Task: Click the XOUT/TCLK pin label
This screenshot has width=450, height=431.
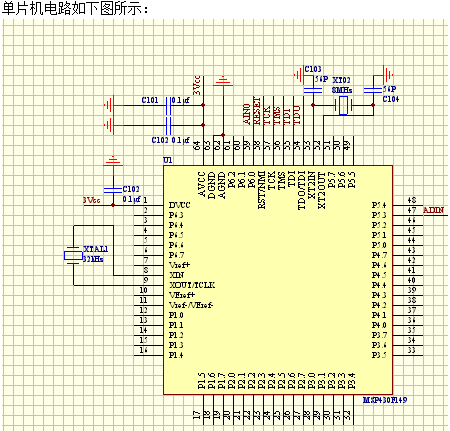Action: click(192, 285)
